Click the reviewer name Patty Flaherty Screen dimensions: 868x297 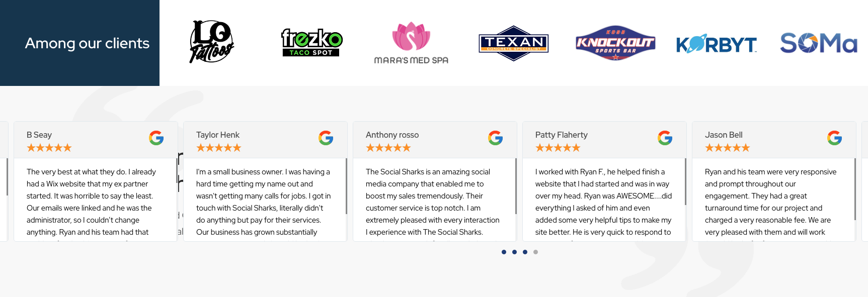tap(561, 135)
